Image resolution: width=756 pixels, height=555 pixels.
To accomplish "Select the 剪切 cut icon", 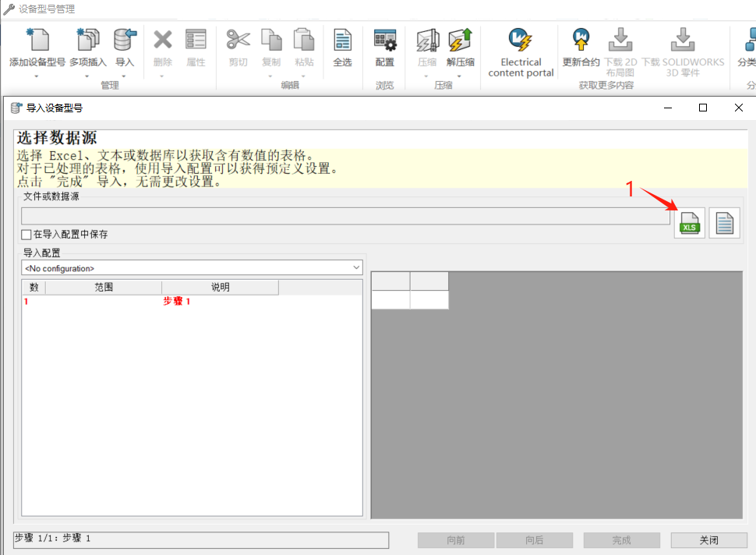I will click(238, 41).
